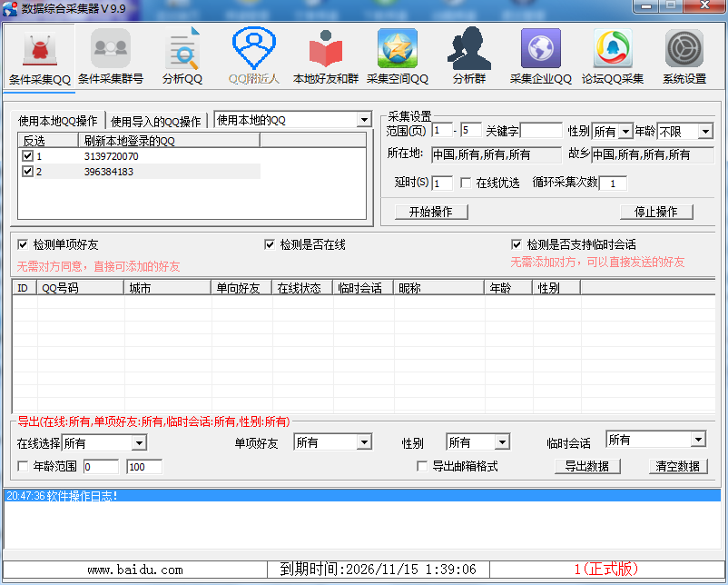Click the 循环采集次数 input field
This screenshot has height=585, width=728.
click(613, 183)
